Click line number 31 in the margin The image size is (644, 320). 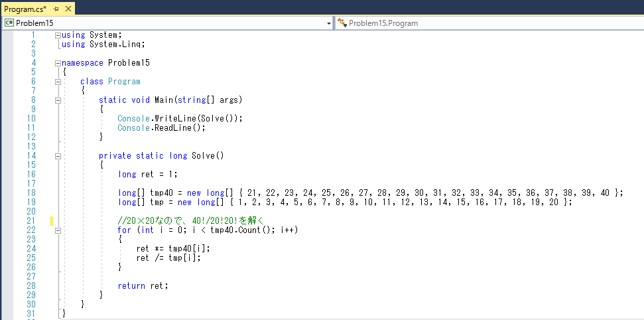coord(31,313)
